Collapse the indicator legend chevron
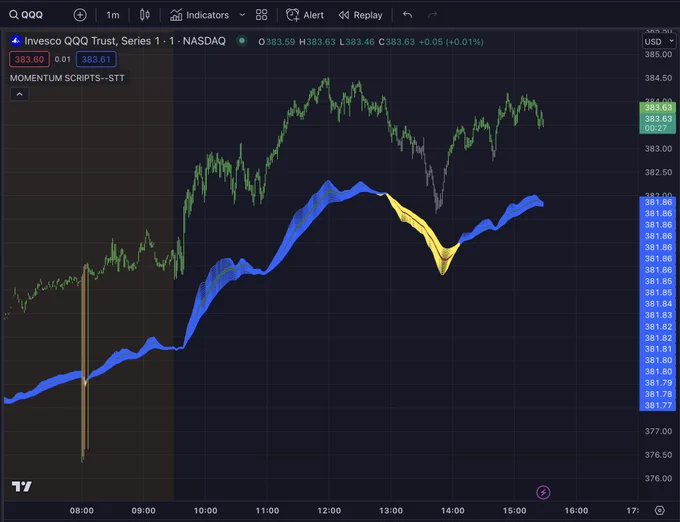This screenshot has height=522, width=680. click(x=20, y=94)
